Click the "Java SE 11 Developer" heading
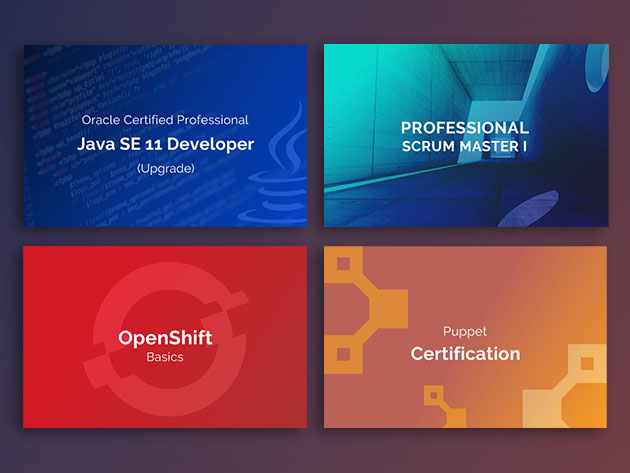 tap(165, 144)
